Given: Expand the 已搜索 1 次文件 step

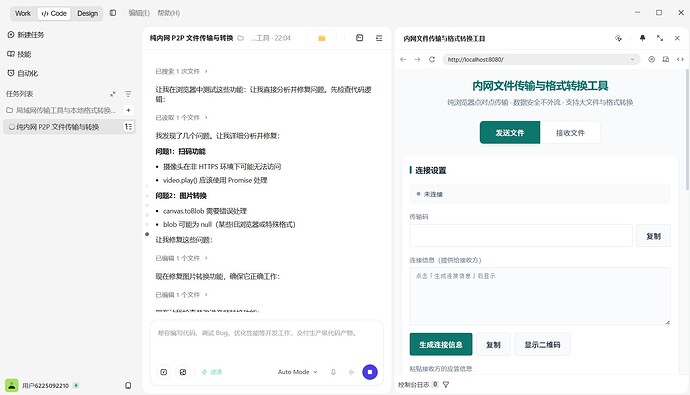Looking at the screenshot, I should point(181,71).
